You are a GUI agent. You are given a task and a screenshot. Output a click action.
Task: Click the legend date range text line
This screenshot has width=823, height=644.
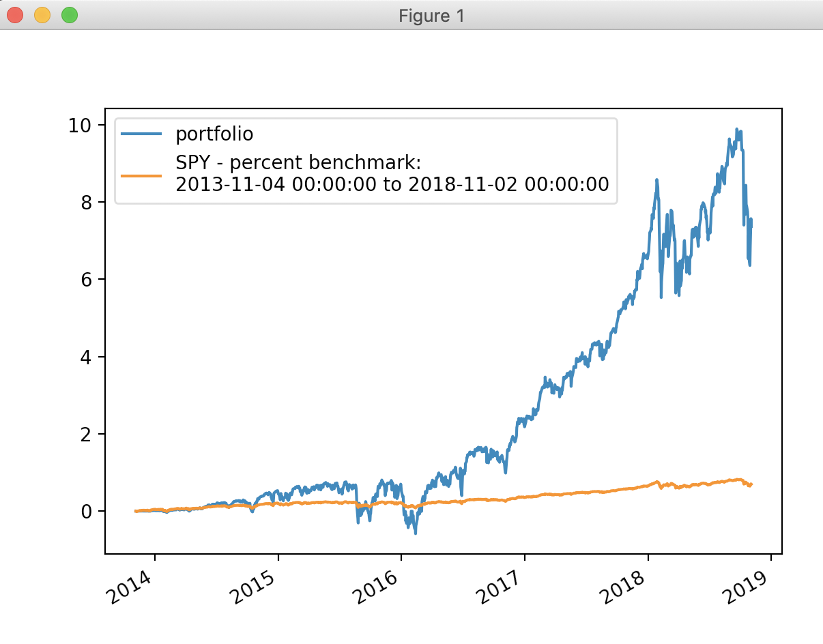(x=392, y=184)
